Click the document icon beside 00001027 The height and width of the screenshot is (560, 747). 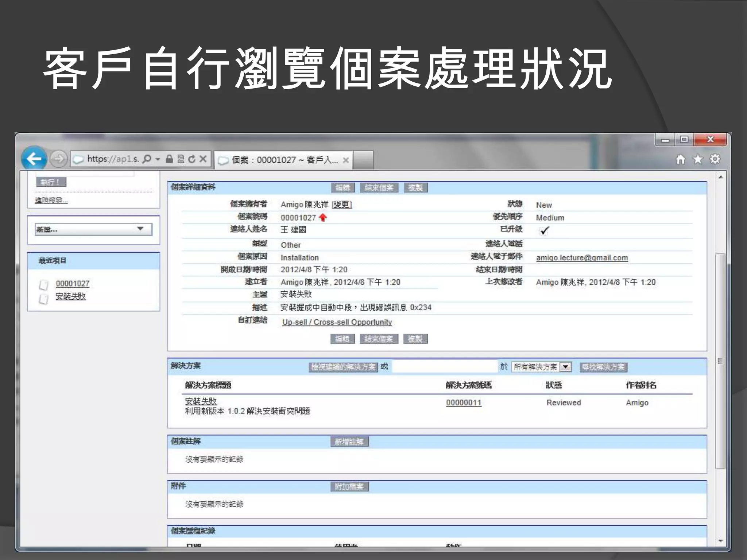[x=44, y=284]
